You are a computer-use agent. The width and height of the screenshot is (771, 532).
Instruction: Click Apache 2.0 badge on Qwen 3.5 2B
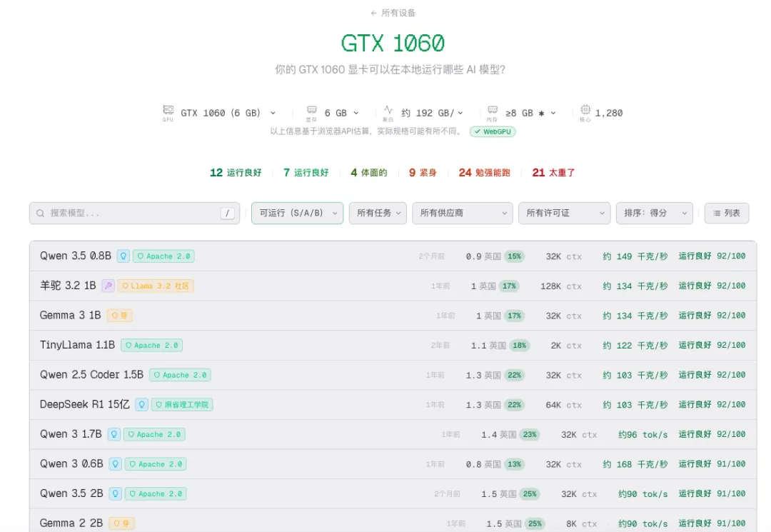pyautogui.click(x=156, y=493)
